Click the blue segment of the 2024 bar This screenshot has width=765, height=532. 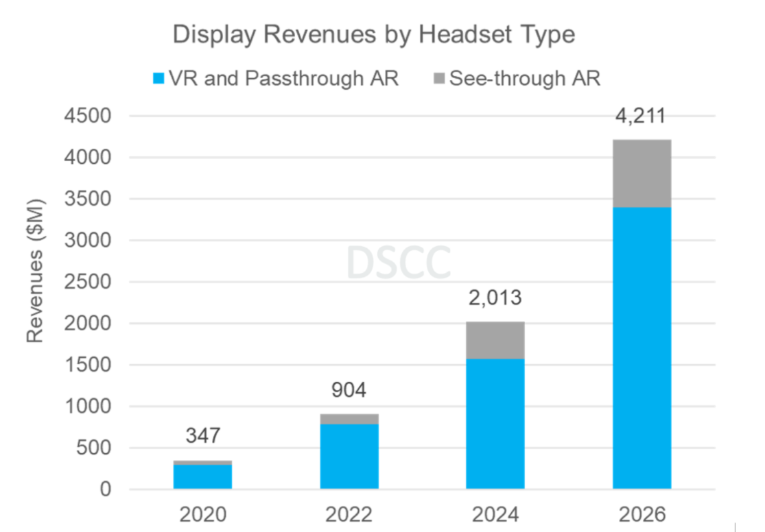496,422
